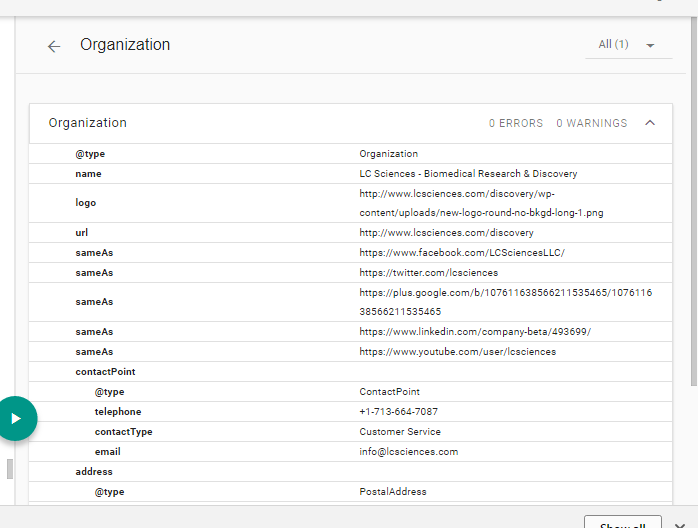Collapse the Organization card with chevron
Image resolution: width=698 pixels, height=528 pixels.
tap(650, 123)
